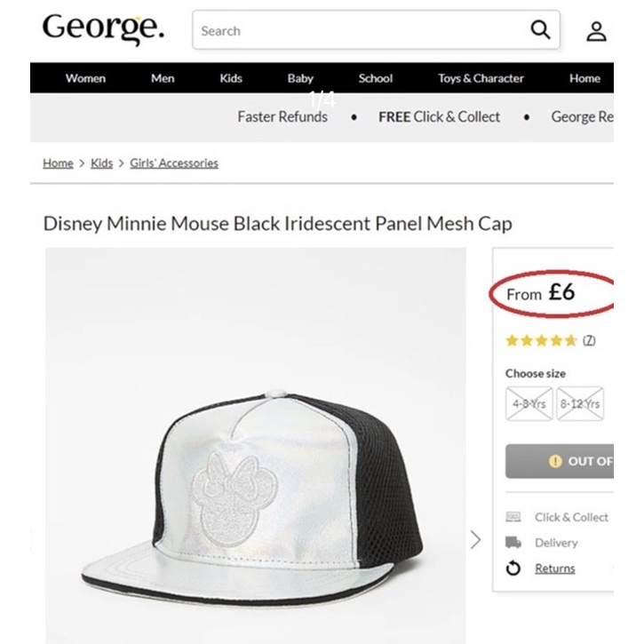Open the review count link
The image size is (644, 644).
coord(589,340)
